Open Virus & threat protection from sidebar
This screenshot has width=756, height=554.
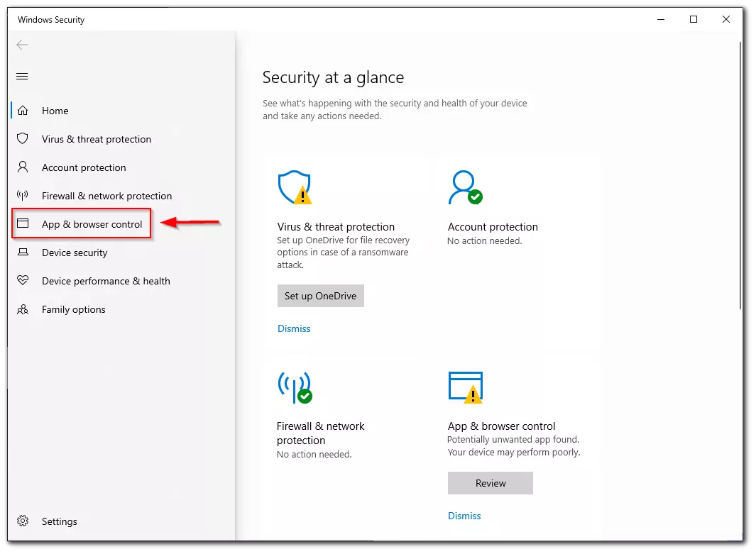[x=97, y=139]
